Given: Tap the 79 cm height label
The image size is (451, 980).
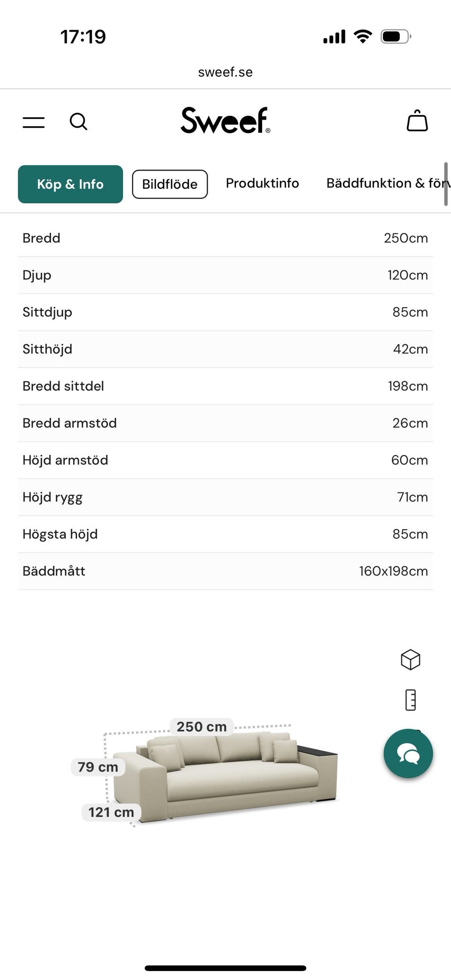Looking at the screenshot, I should pos(98,767).
